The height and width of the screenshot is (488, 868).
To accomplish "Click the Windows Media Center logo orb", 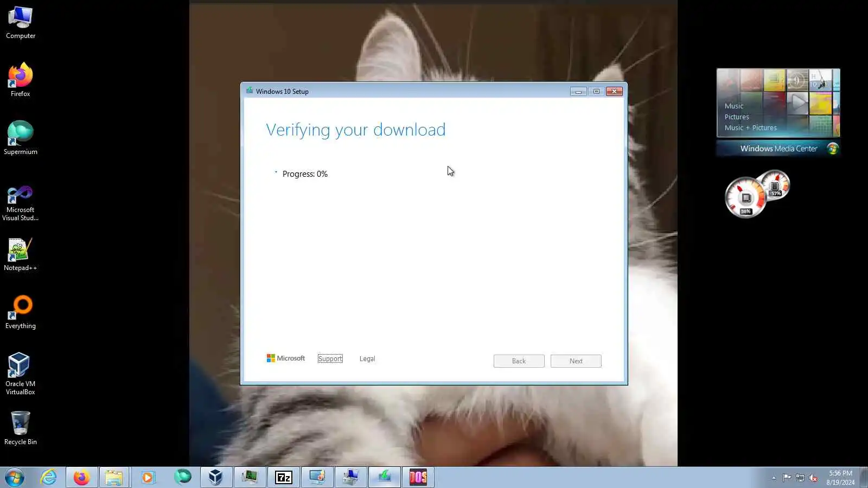I will (832, 149).
